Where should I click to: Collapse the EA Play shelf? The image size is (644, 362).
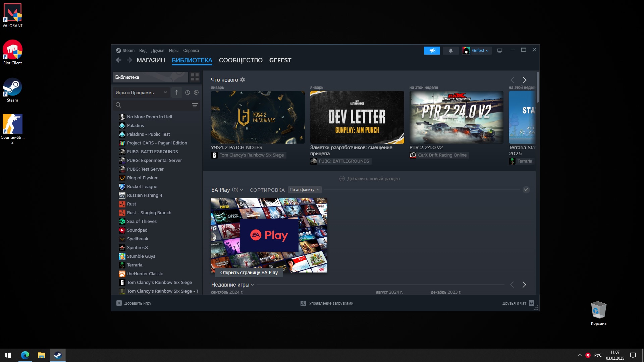point(526,190)
